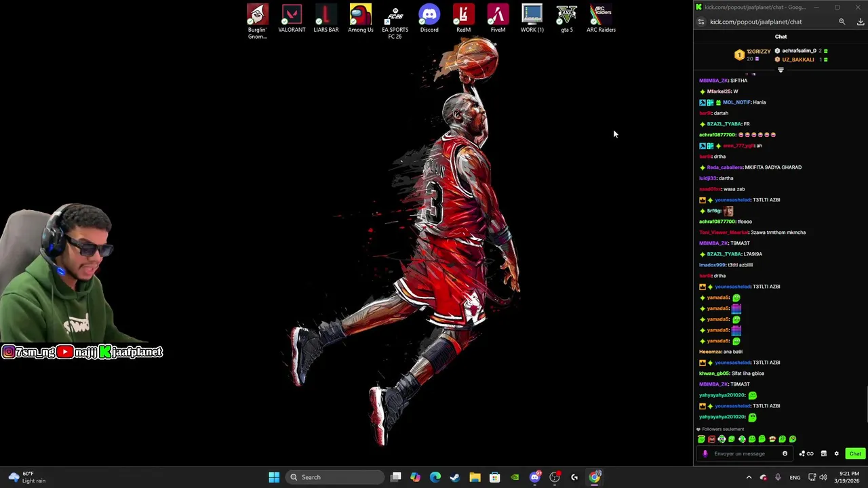
Task: Open the gta 5 desktop shortcut
Action: 567,19
